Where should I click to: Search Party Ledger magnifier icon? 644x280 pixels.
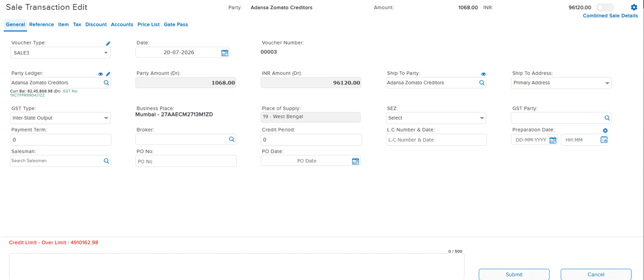point(106,83)
